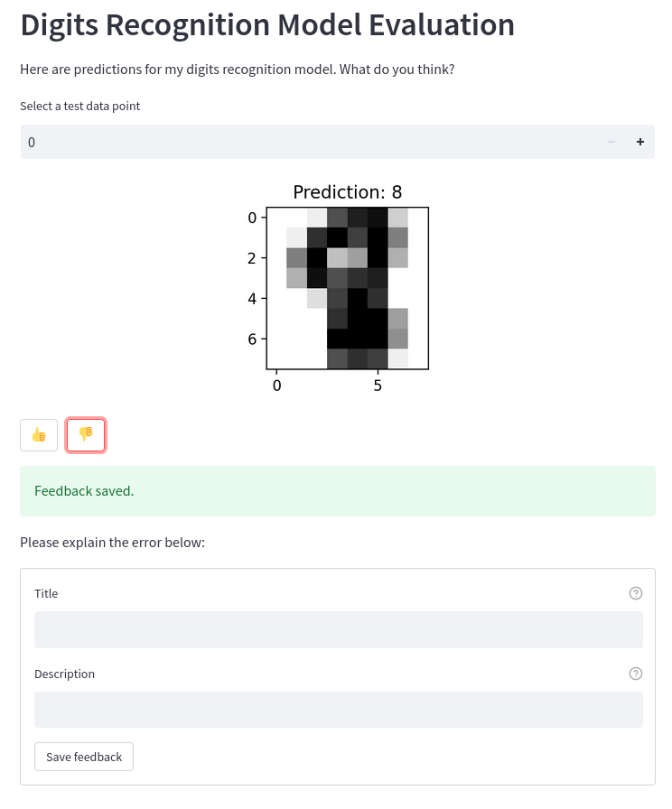Click the Digits Recognition Model Evaluation heading
This screenshot has width=672, height=809.
[267, 25]
